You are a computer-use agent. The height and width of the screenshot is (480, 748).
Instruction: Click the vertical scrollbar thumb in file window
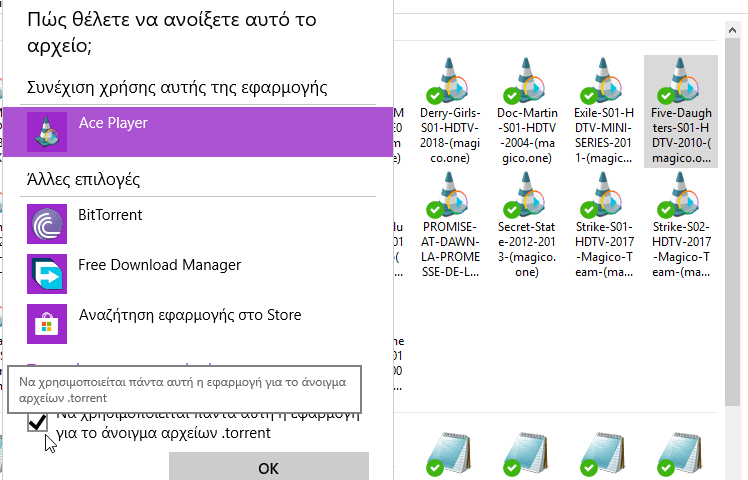[732, 222]
